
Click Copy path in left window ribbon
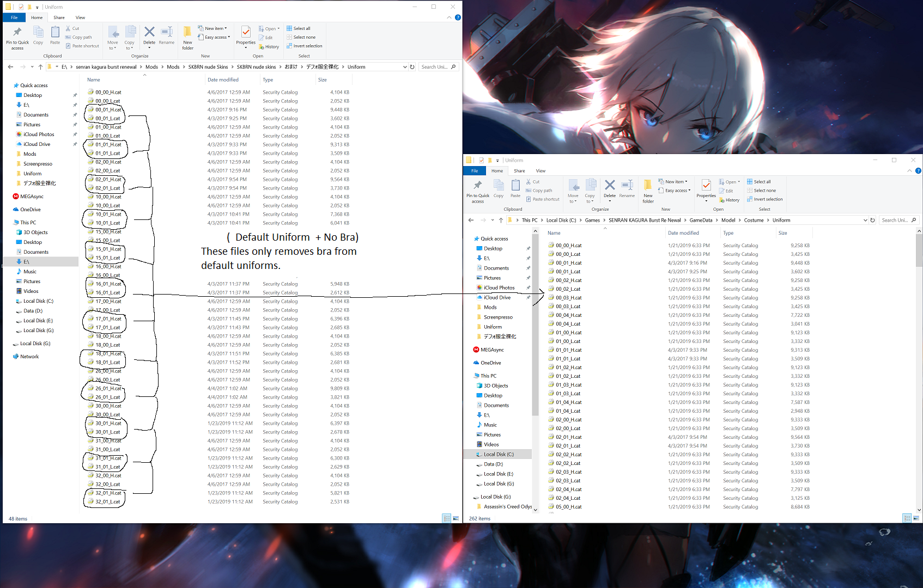pyautogui.click(x=78, y=37)
